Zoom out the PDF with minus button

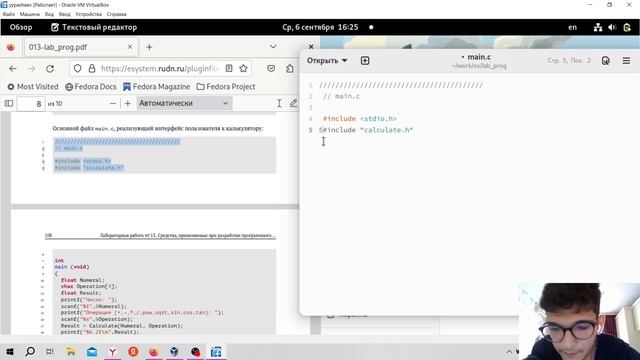113,104
